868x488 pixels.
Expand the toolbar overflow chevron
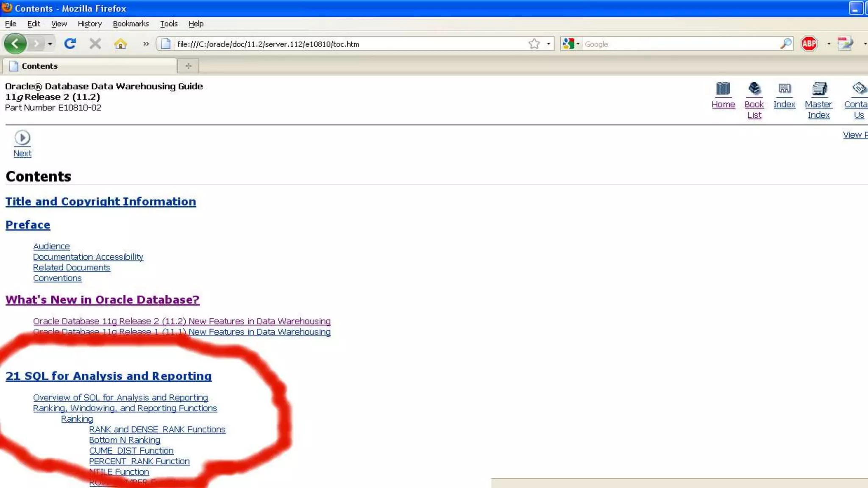146,44
